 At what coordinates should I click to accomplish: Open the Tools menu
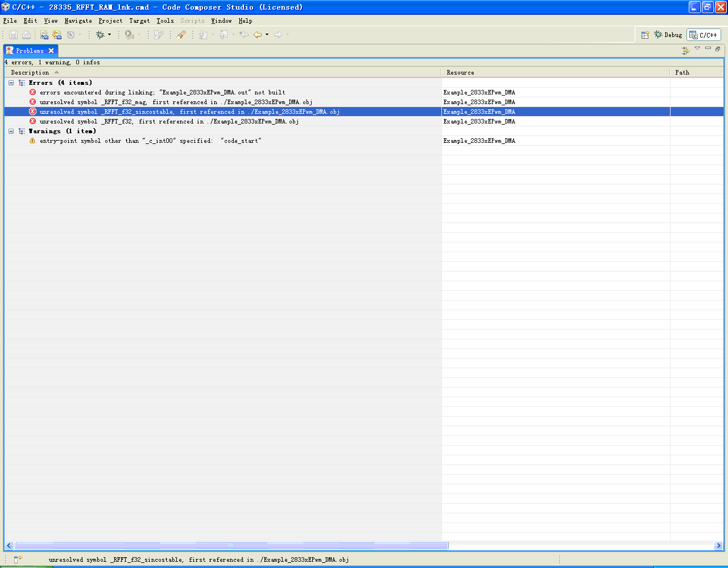click(x=165, y=20)
